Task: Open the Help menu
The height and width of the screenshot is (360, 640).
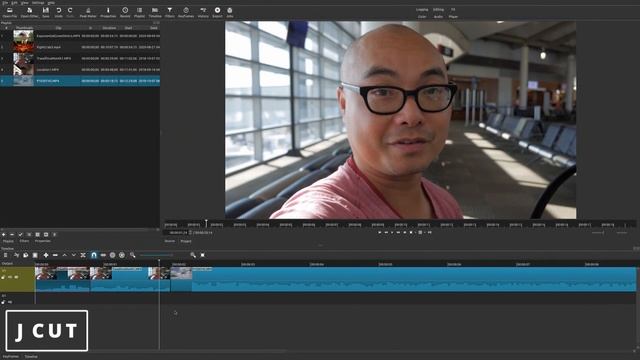Action: [51, 2]
